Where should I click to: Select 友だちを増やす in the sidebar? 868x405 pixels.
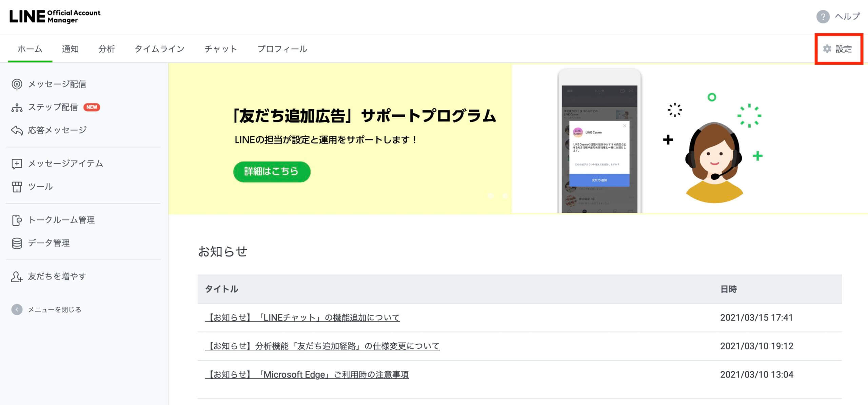(57, 276)
